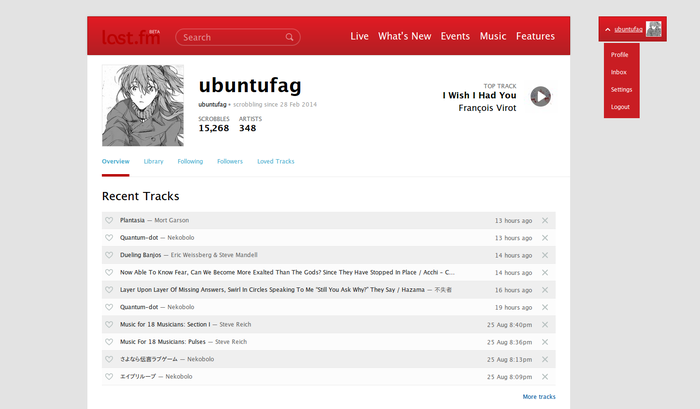
Task: Open Settings from the user menu
Action: tap(621, 89)
